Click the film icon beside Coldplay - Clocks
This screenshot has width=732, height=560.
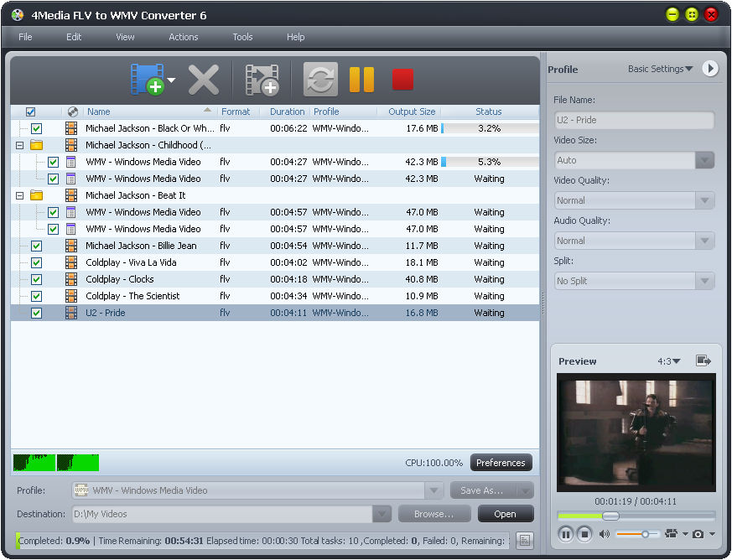pos(71,279)
